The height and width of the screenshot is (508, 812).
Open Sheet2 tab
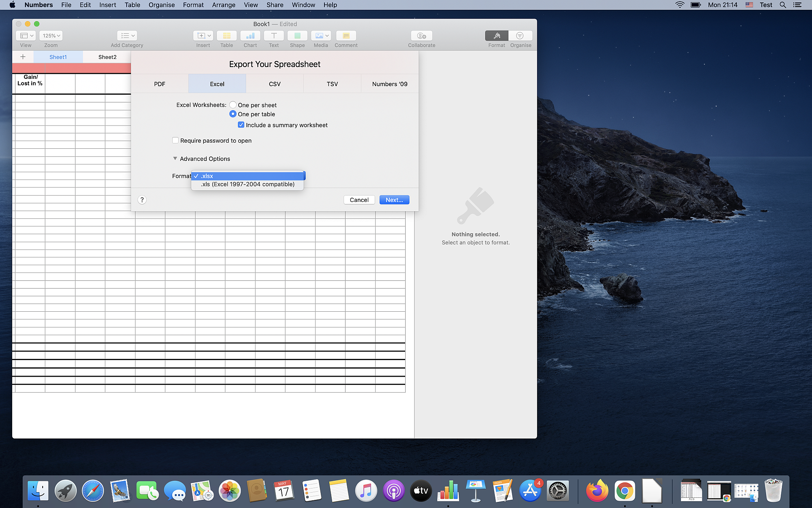point(107,57)
